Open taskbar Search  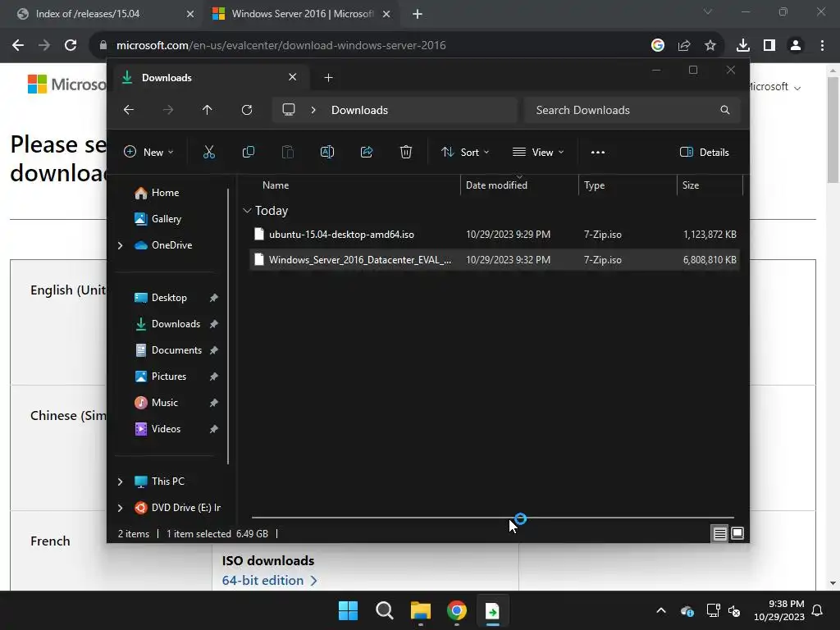385,610
